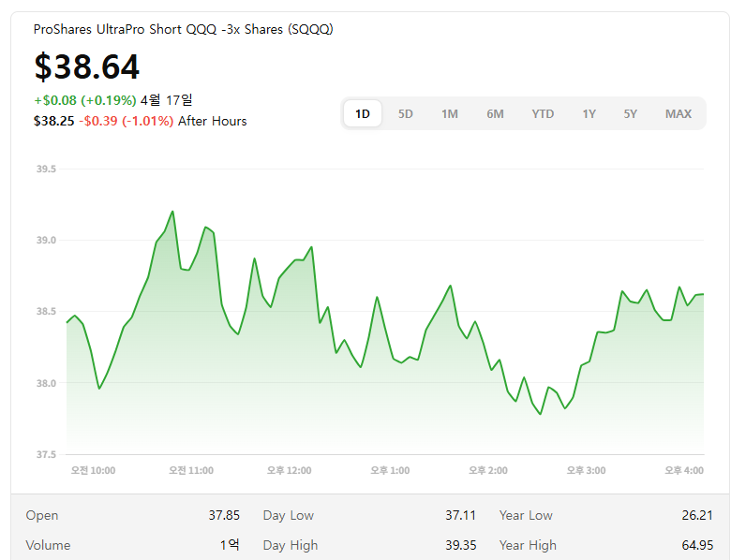
Task: Click the Year Low value 26.21
Action: click(697, 515)
